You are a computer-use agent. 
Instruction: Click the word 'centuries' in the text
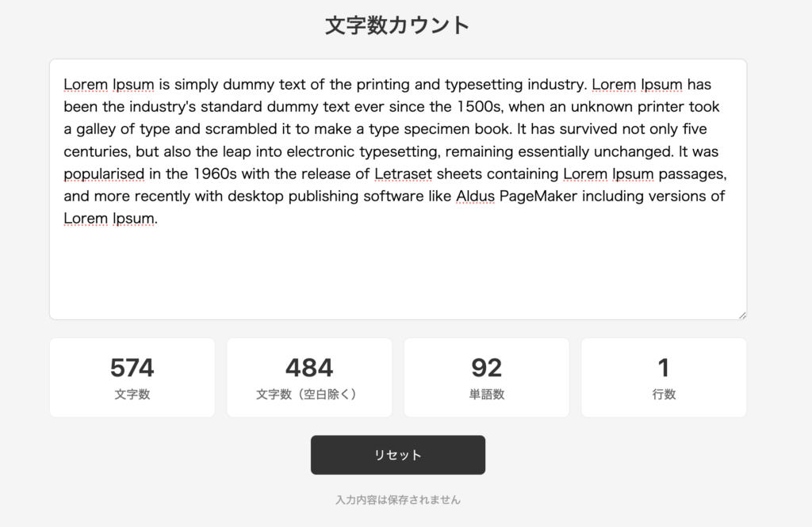94,151
